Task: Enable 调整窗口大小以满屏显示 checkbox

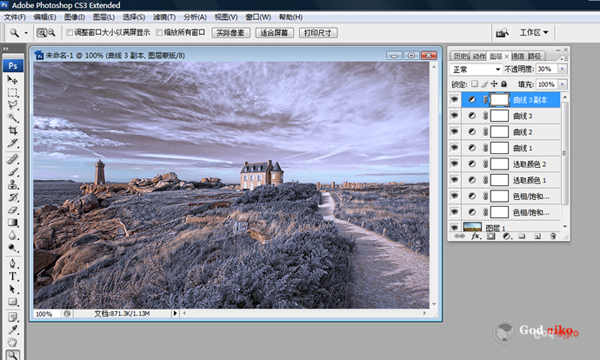Action: pyautogui.click(x=70, y=33)
